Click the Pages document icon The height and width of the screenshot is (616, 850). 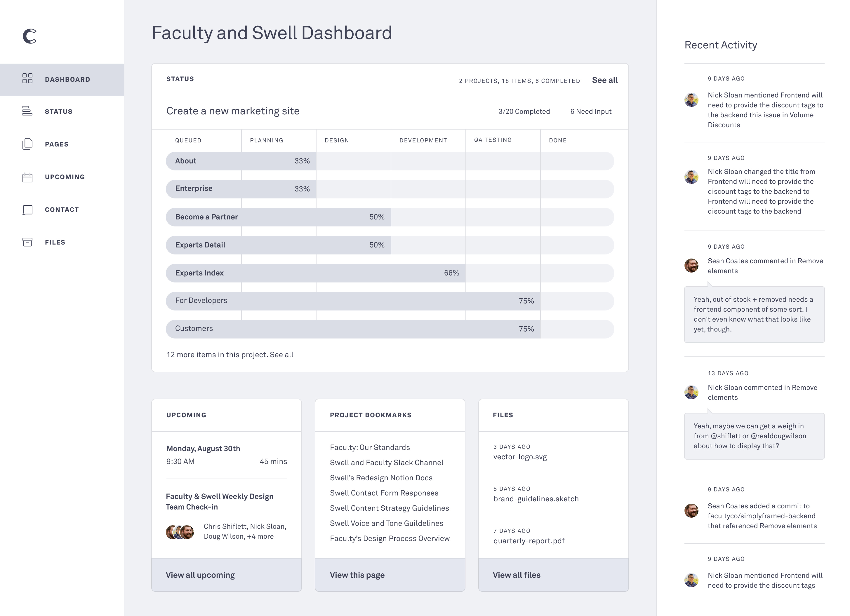tap(27, 144)
